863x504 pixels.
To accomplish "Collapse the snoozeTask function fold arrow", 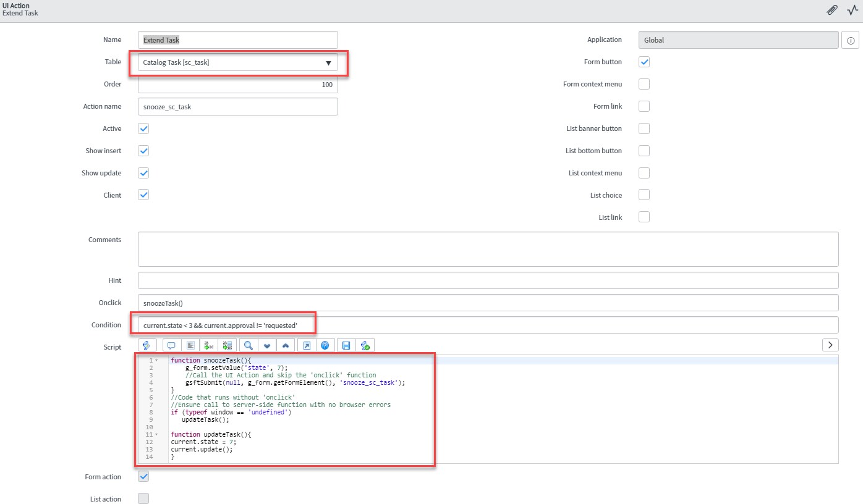I will click(x=156, y=360).
